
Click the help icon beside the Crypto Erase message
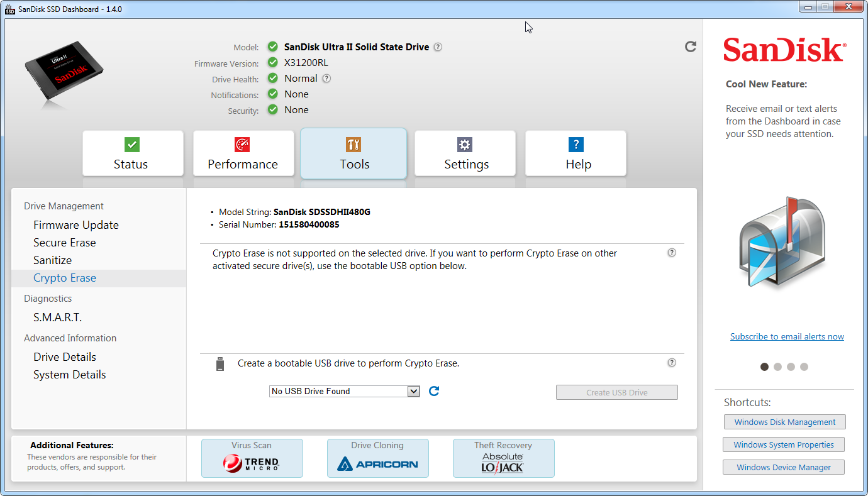pyautogui.click(x=672, y=253)
